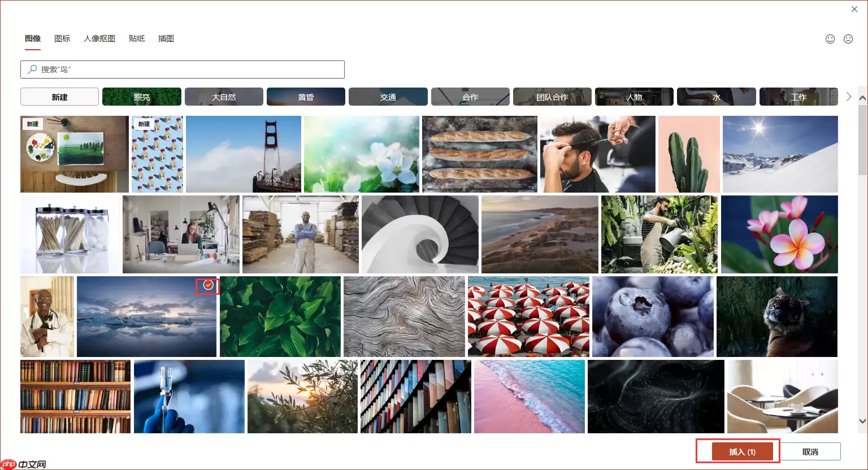868x470 pixels.
Task: Click the 插入 (1) button
Action: (x=742, y=452)
